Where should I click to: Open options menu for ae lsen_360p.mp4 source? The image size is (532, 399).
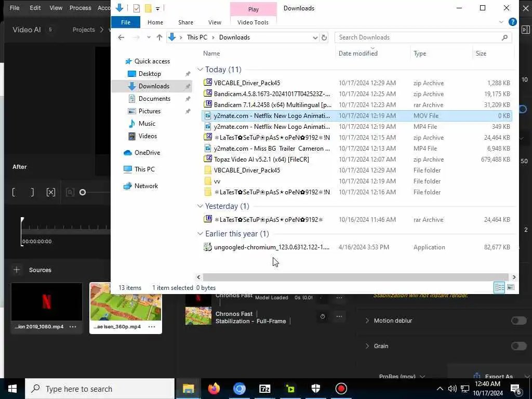(152, 327)
